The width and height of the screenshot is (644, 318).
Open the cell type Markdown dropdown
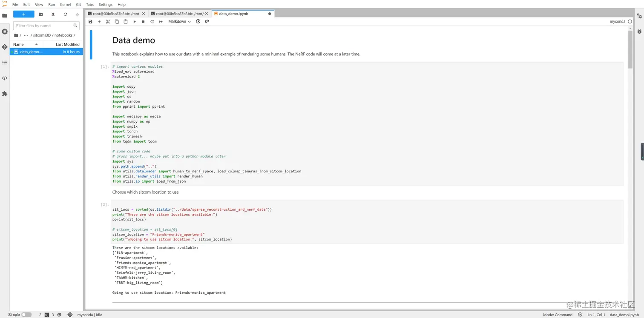(x=179, y=22)
